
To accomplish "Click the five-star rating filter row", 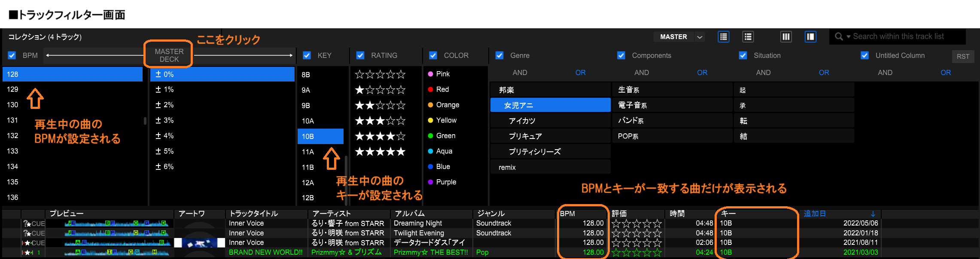I will 380,151.
